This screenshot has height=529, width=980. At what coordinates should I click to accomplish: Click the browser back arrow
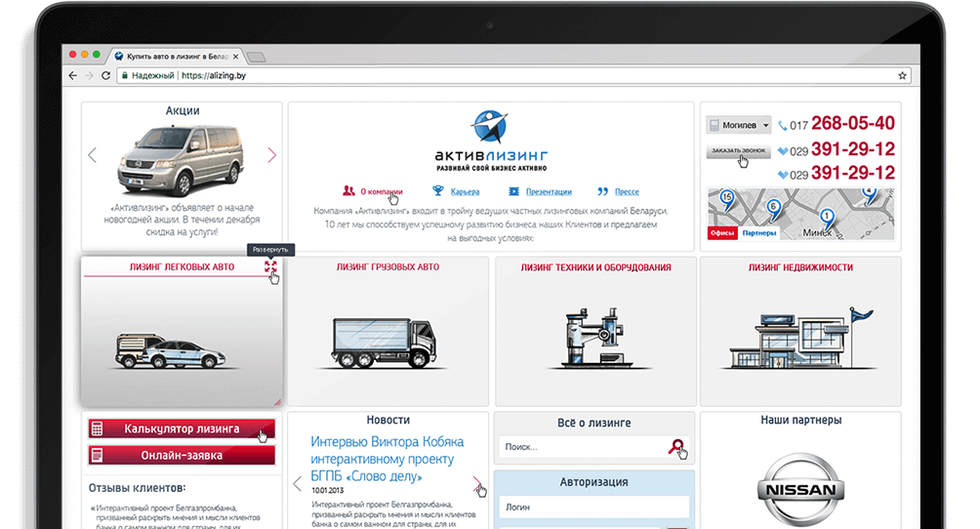pos(72,76)
